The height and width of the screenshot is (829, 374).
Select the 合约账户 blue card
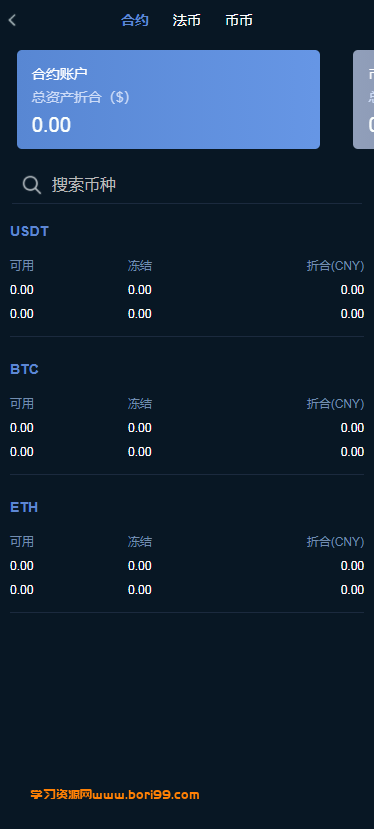coord(168,99)
